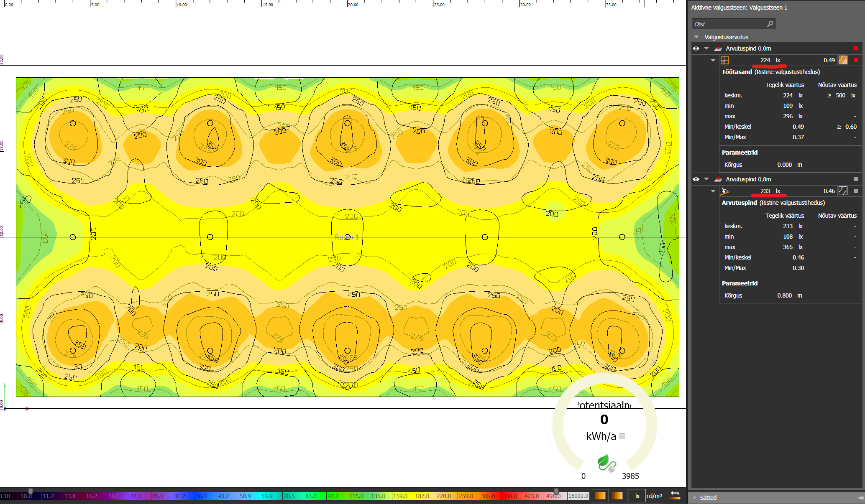The height and width of the screenshot is (504, 865).
Task: Select the stepped false-color mode
Action: tap(617, 496)
